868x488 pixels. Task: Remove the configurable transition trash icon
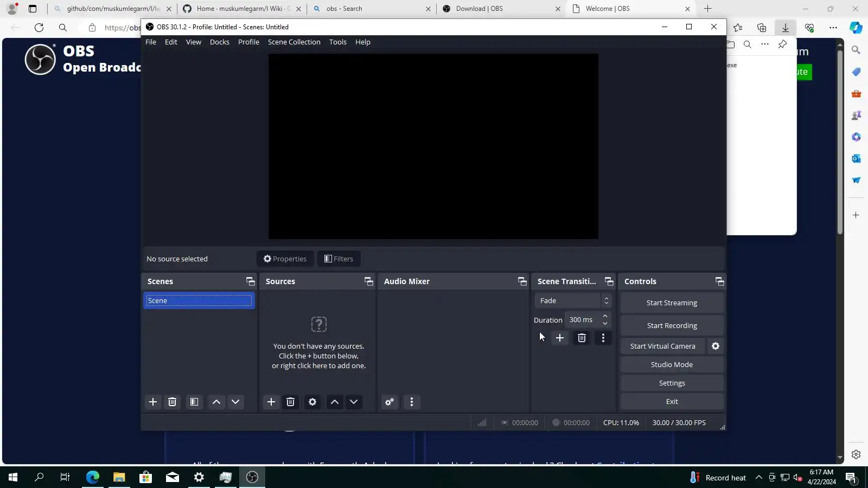[x=582, y=338]
